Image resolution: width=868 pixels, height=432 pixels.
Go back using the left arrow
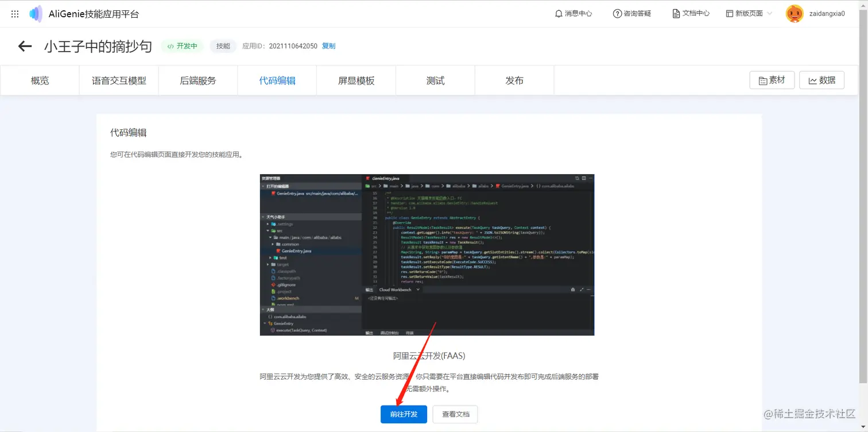coord(25,47)
